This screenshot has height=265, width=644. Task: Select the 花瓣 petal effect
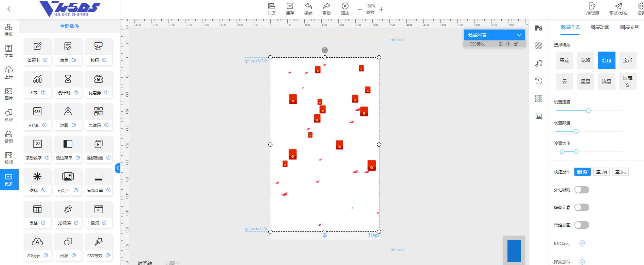(586, 60)
